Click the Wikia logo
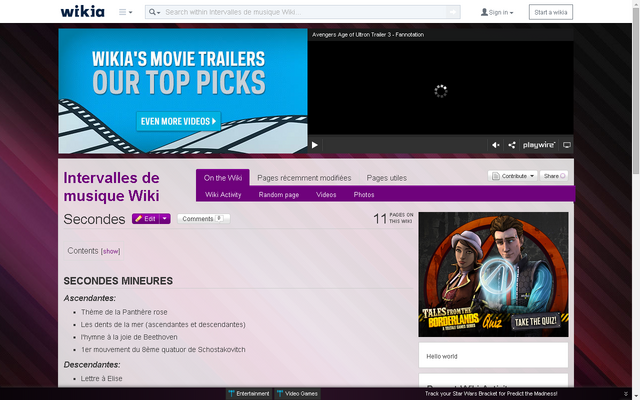Image resolution: width=640 pixels, height=400 pixels. pyautogui.click(x=82, y=11)
